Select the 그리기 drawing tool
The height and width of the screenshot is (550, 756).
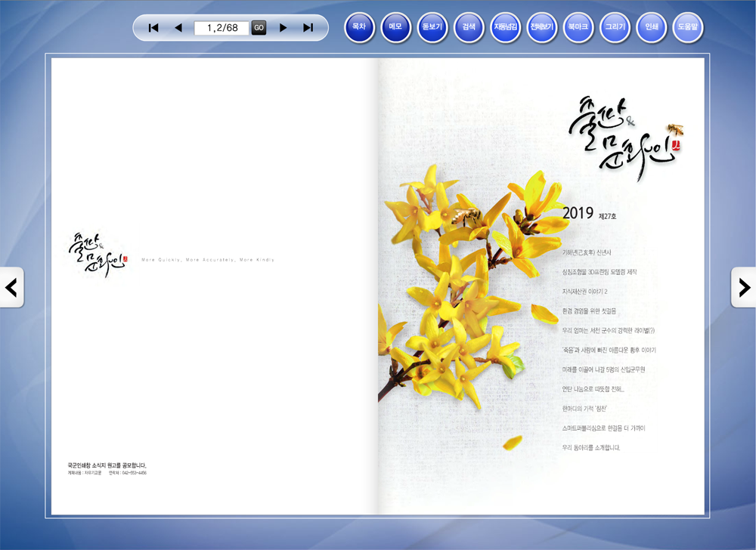615,27
